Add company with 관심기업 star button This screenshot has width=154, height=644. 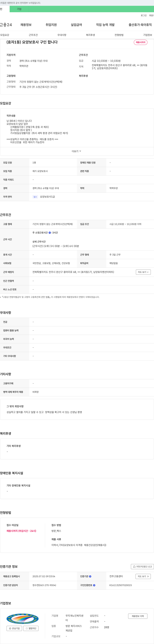(14, 628)
